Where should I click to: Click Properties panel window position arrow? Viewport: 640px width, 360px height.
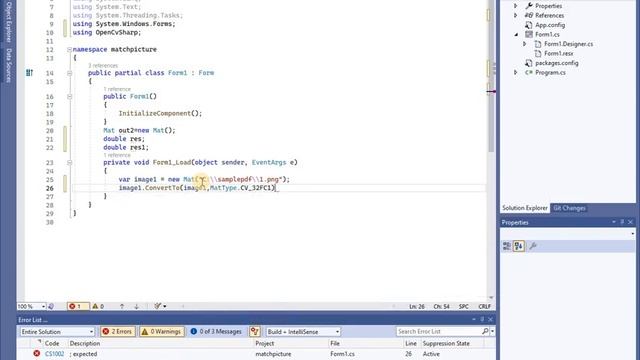click(613, 222)
